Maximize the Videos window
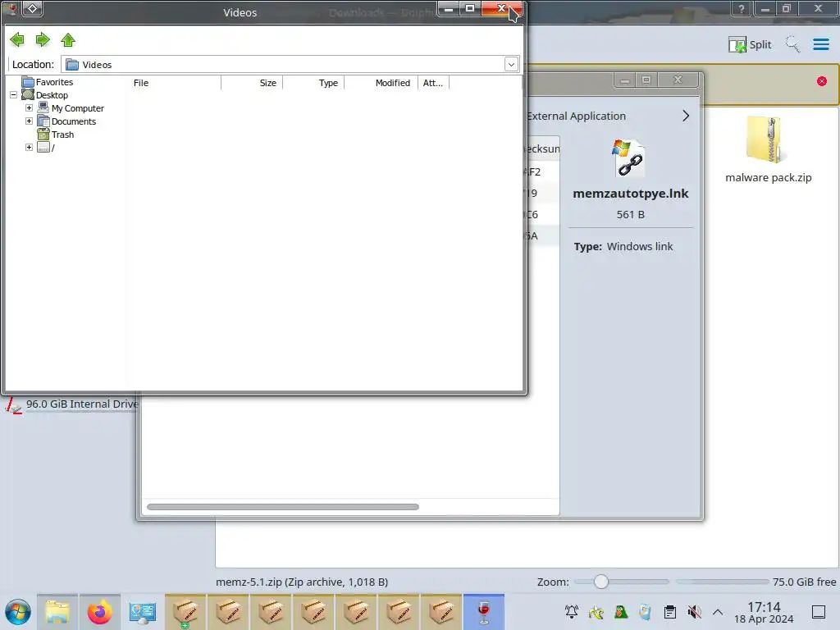Screen dimensions: 840x630 [470, 8]
